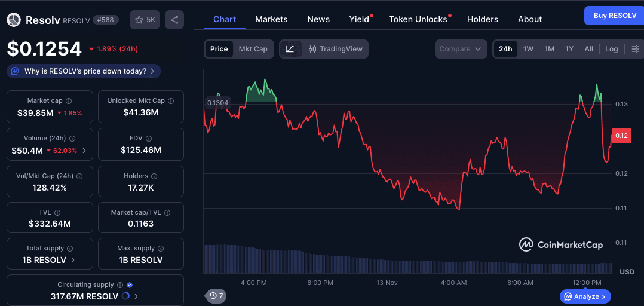The width and height of the screenshot is (644, 306).
Task: Click the $41.36M unlocked cap value
Action: (x=141, y=112)
